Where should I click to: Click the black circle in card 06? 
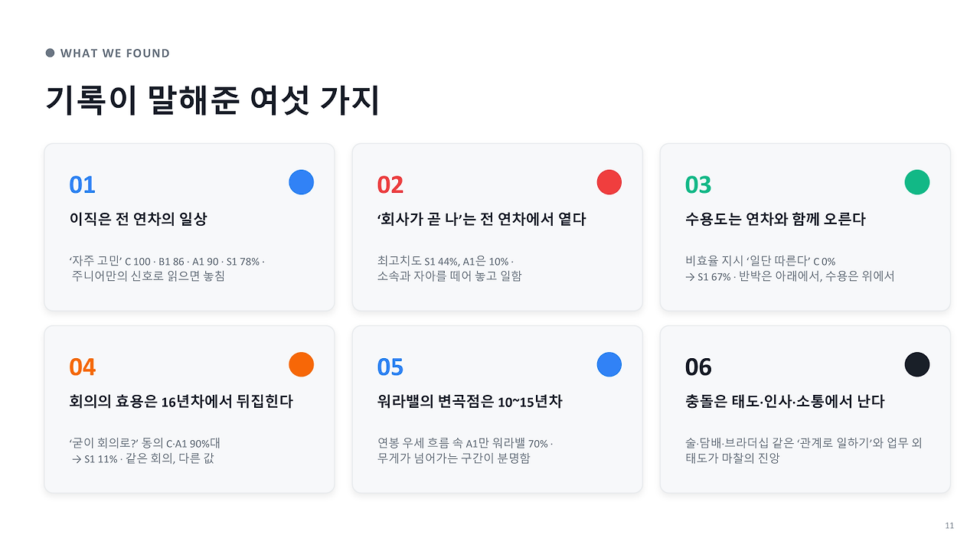point(917,364)
